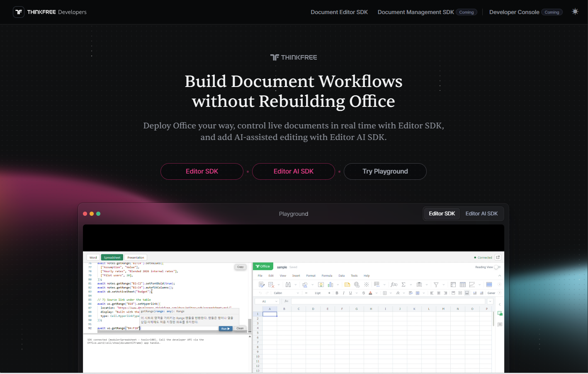Open the comments panel icon in sidebar
The height and width of the screenshot is (374, 588).
pos(500,324)
